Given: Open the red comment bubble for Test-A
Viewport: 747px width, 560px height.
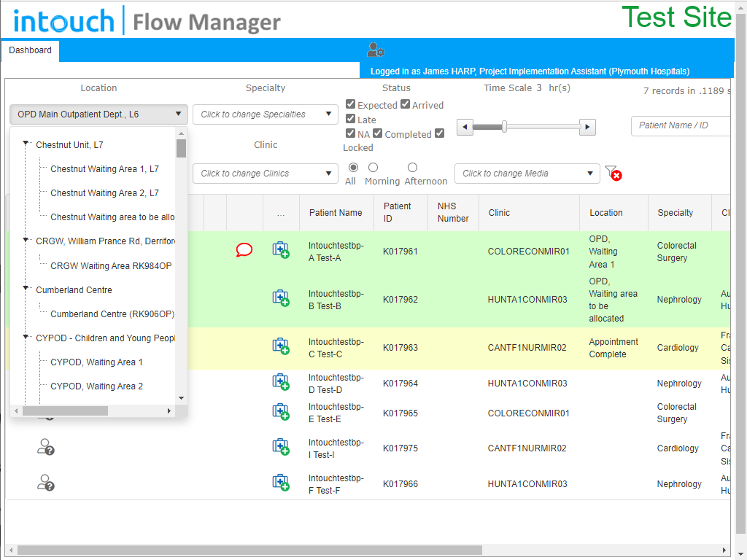Looking at the screenshot, I should pyautogui.click(x=244, y=249).
